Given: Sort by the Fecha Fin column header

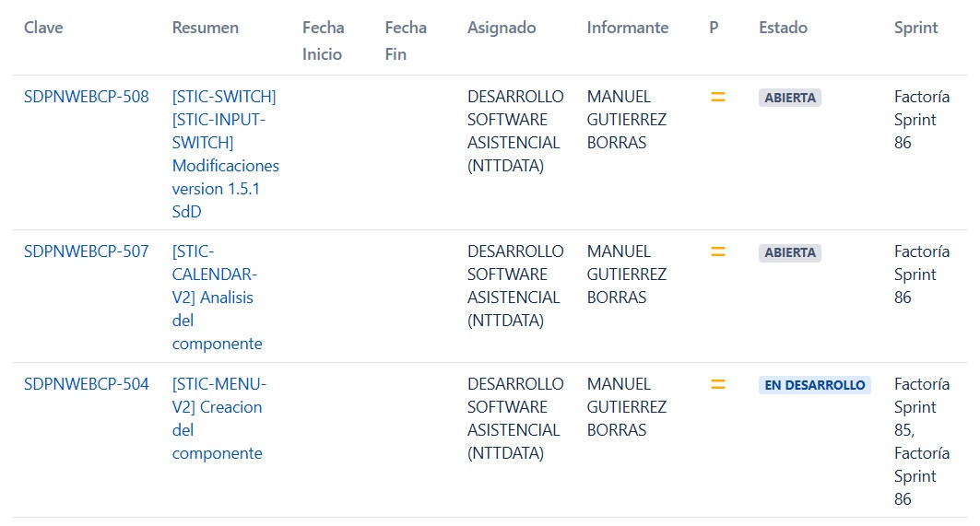Looking at the screenshot, I should click(x=406, y=41).
